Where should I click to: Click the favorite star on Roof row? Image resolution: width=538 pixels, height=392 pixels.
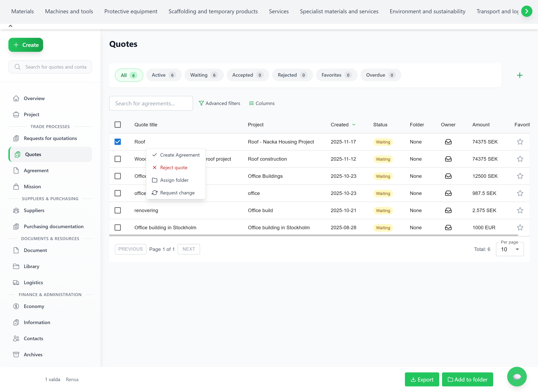click(520, 142)
